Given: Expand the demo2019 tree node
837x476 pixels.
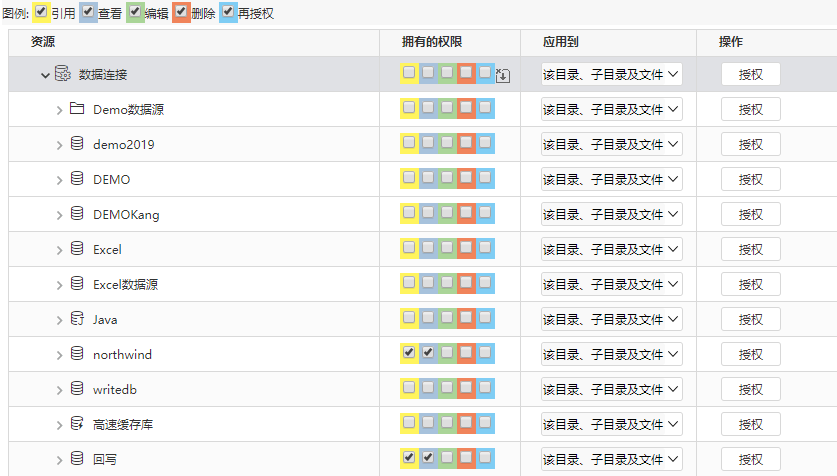Looking at the screenshot, I should 59,145.
